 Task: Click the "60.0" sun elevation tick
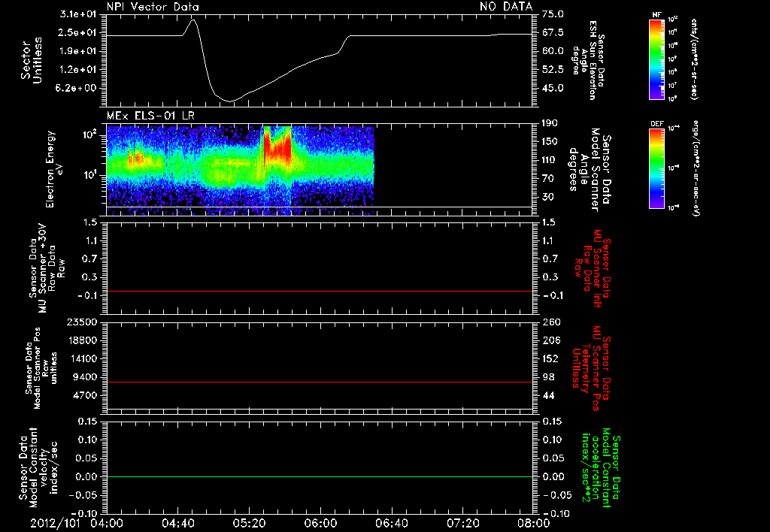point(553,51)
